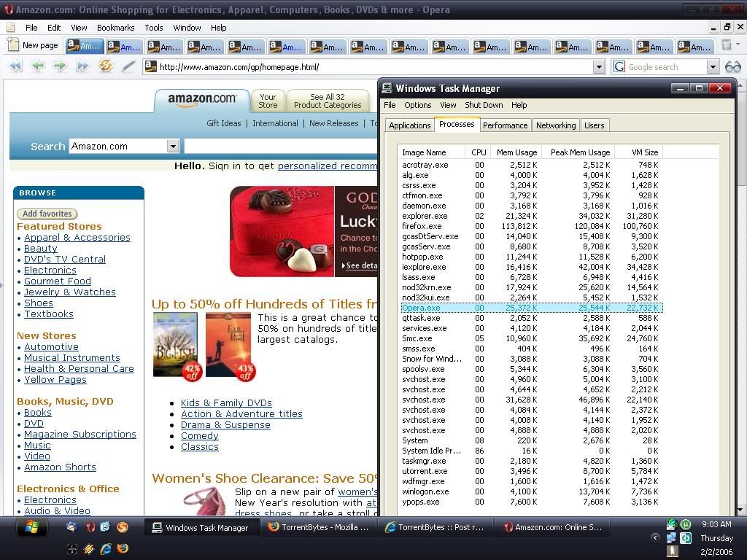Open Task Manager's Options menu
This screenshot has width=747, height=560.
(418, 105)
